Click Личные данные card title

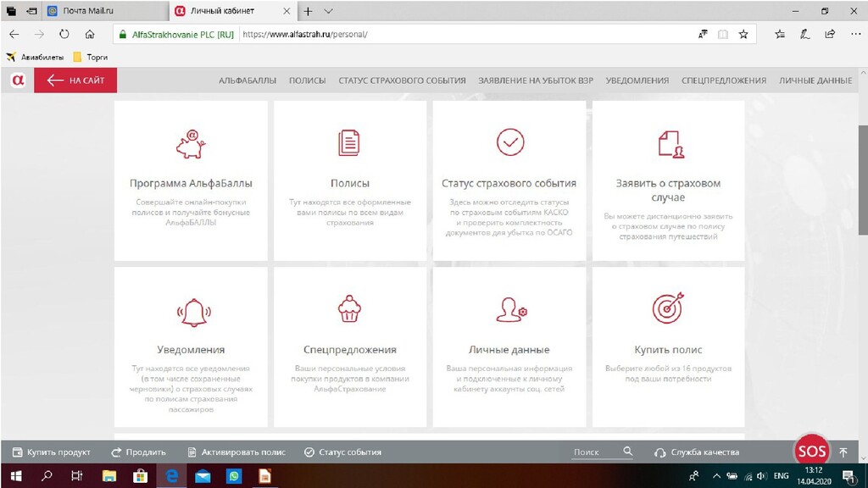click(x=509, y=350)
